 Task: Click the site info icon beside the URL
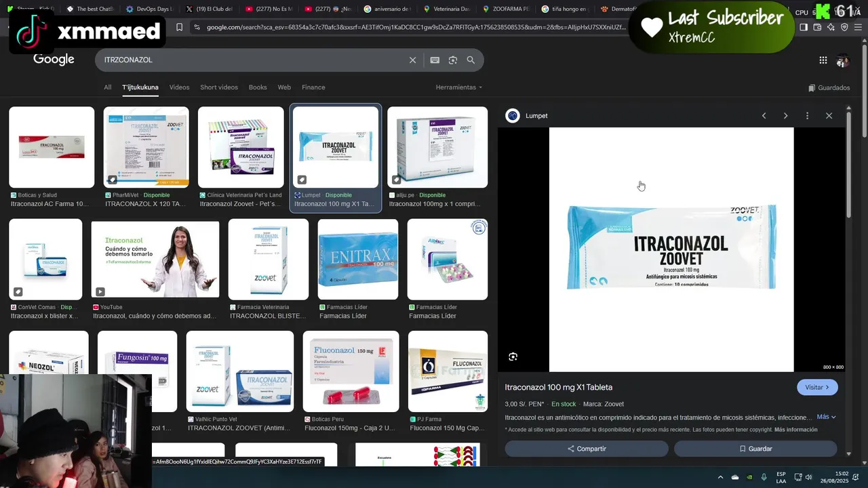tap(197, 27)
